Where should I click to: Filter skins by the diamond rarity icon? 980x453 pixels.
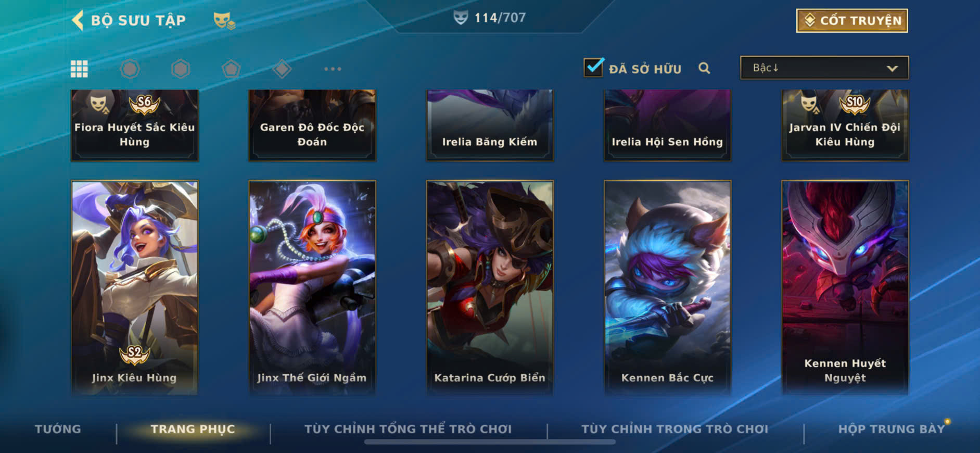coord(282,69)
